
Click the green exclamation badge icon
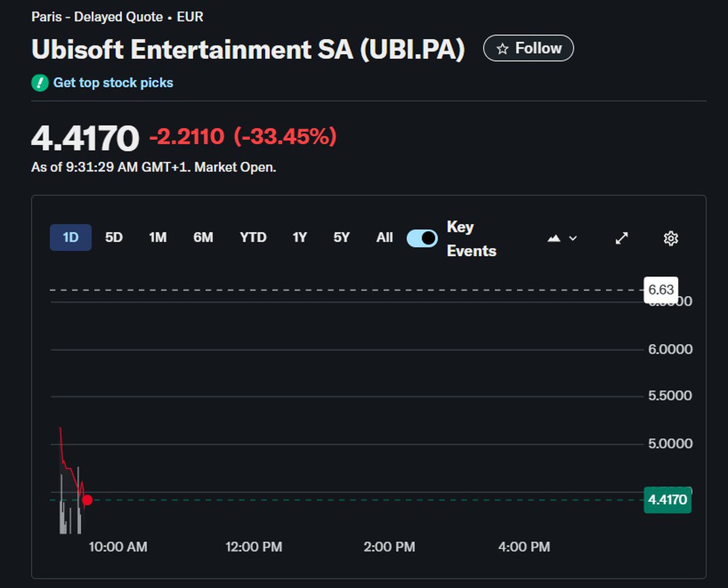39,83
